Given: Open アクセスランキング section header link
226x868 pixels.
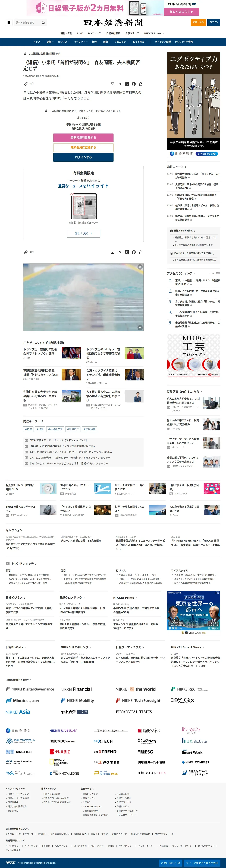Looking at the screenshot, I should click(x=181, y=273).
